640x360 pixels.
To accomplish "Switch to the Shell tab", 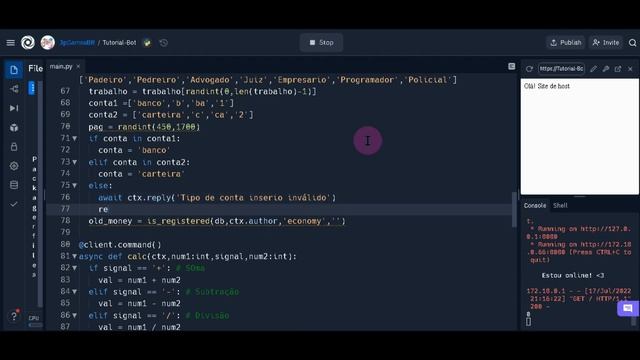I will click(560, 206).
